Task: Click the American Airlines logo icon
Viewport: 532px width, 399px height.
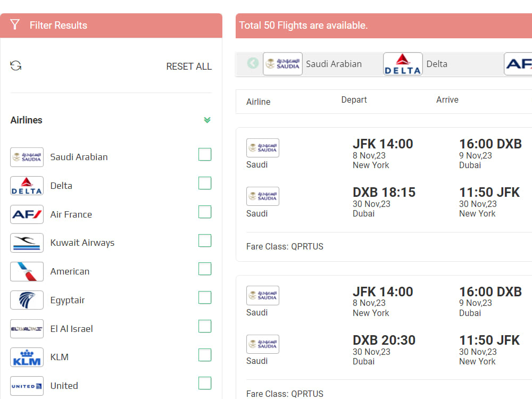Action: [x=27, y=271]
